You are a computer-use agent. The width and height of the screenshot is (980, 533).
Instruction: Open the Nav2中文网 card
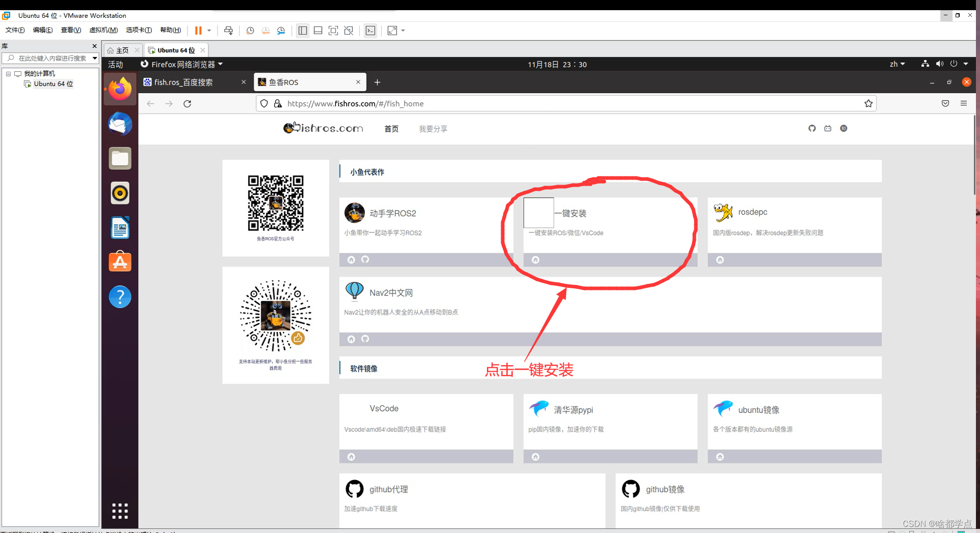610,311
